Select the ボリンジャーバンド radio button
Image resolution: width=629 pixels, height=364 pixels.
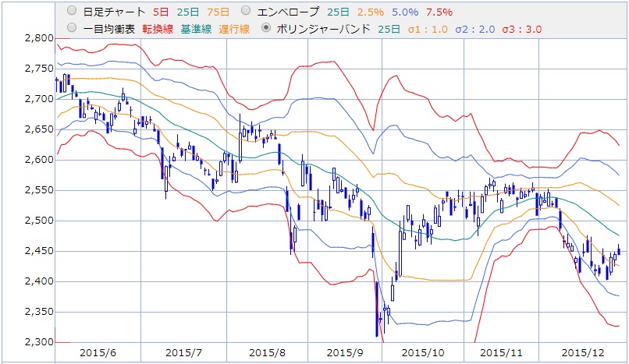[265, 28]
